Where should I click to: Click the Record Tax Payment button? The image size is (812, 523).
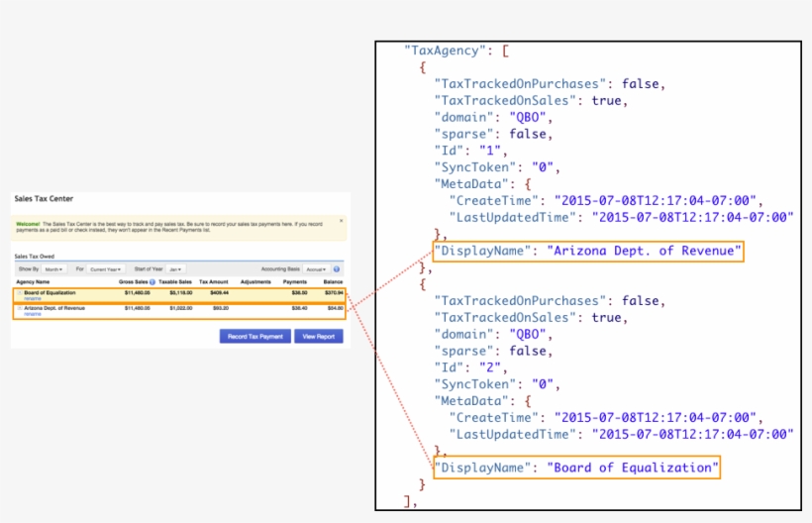click(x=254, y=337)
